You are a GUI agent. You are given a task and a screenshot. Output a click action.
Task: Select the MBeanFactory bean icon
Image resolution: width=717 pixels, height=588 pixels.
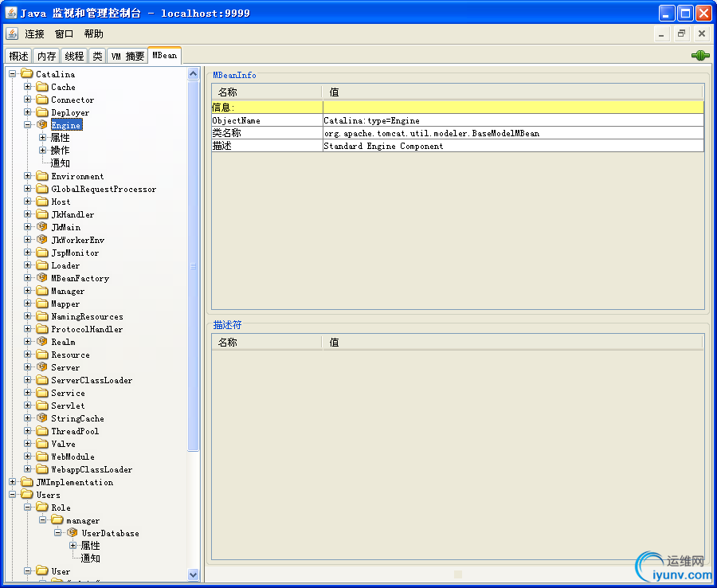(42, 277)
